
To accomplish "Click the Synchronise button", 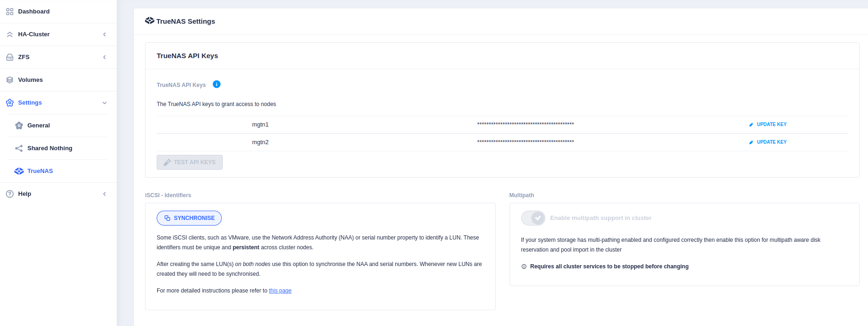I will 189,218.
